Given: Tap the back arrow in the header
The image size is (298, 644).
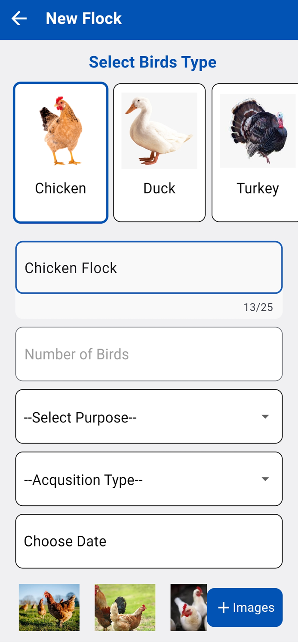Looking at the screenshot, I should point(19,18).
